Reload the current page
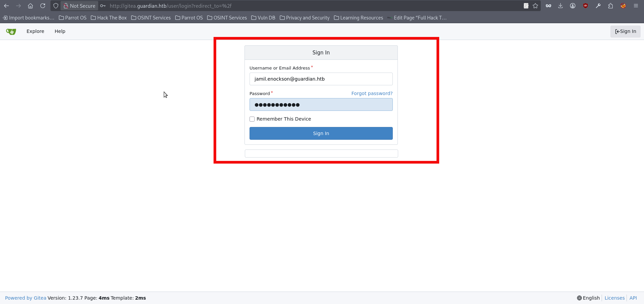644x304 pixels. 43,6
